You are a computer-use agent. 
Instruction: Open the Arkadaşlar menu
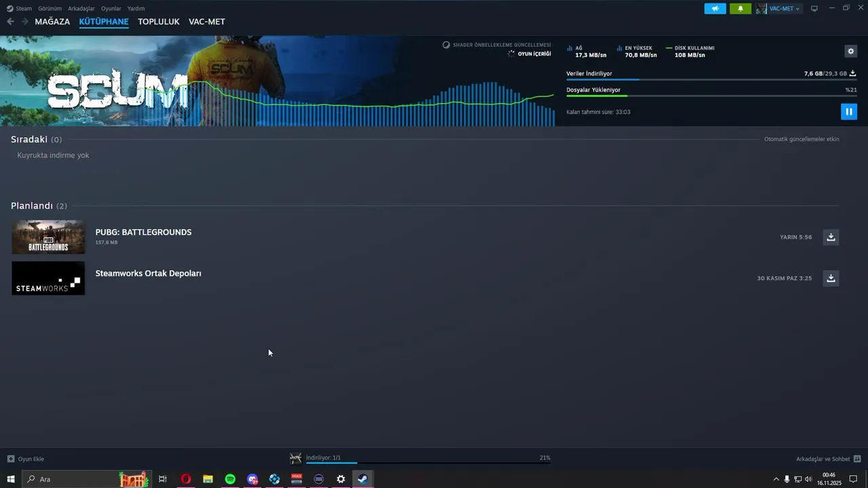(81, 9)
